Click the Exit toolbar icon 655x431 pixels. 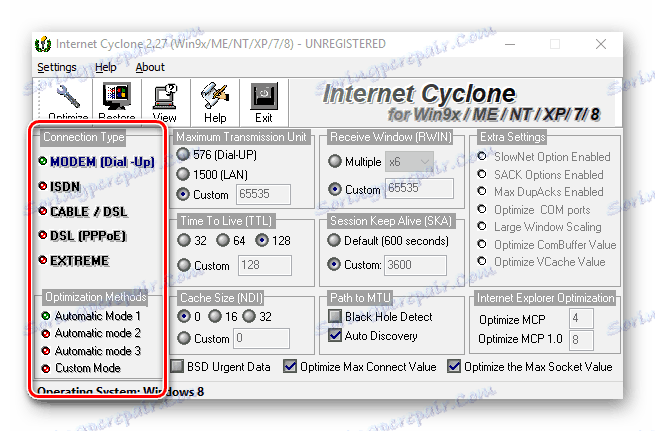point(264,96)
